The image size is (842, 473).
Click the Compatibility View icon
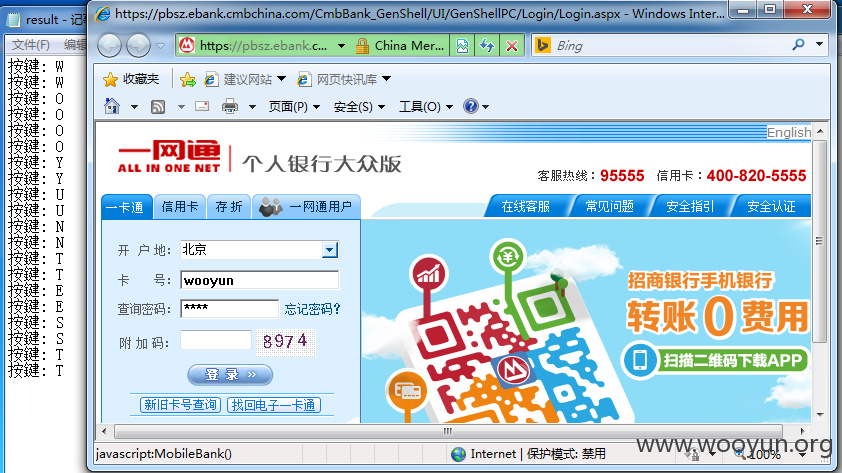[462, 46]
